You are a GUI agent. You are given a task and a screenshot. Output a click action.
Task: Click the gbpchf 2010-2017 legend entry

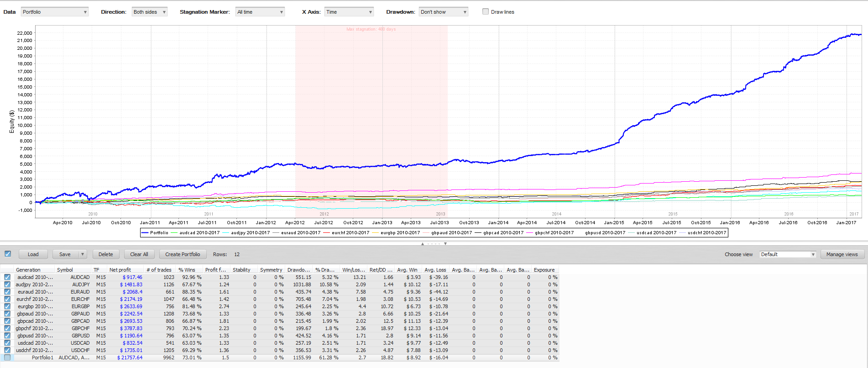coord(550,233)
